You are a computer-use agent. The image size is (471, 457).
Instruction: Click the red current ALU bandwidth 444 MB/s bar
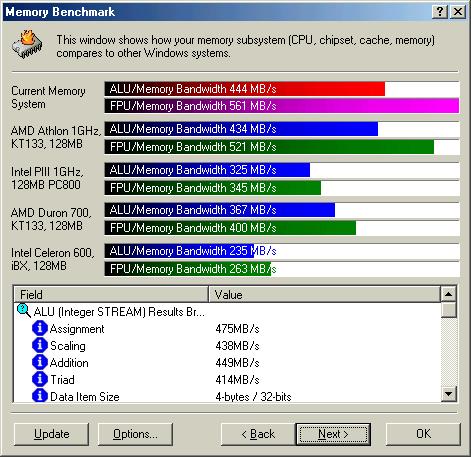click(x=245, y=89)
